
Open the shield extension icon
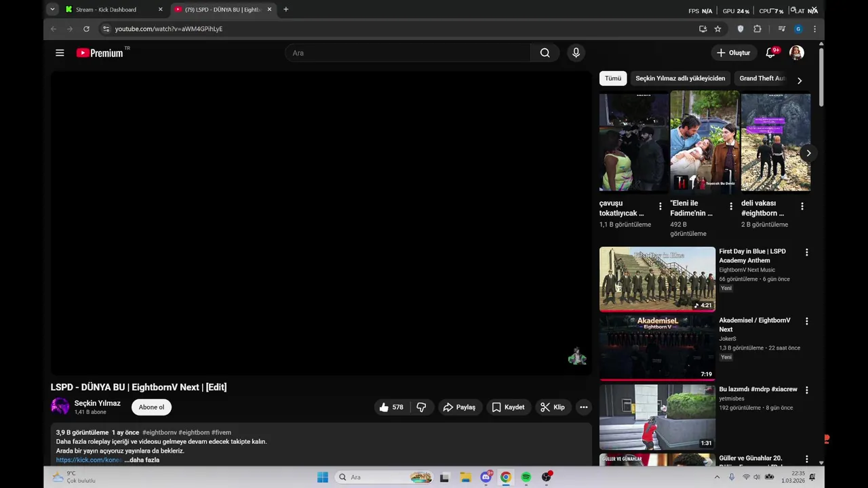(741, 29)
